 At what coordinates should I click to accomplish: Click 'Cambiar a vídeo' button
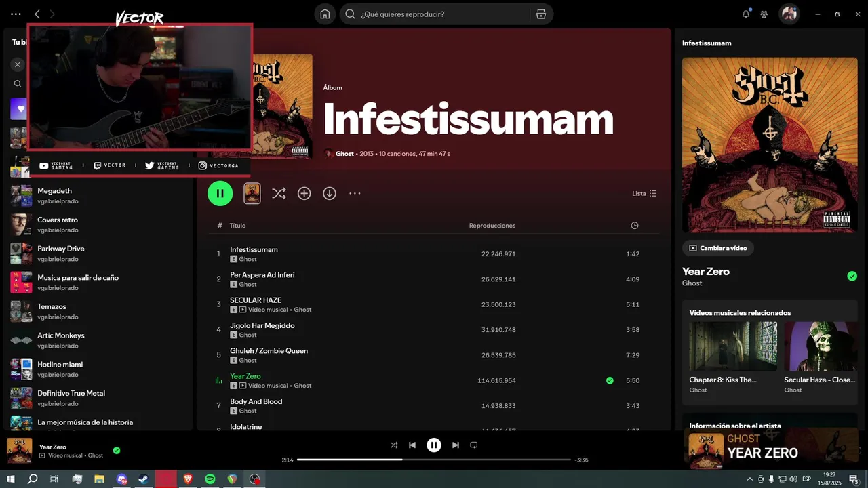point(718,248)
